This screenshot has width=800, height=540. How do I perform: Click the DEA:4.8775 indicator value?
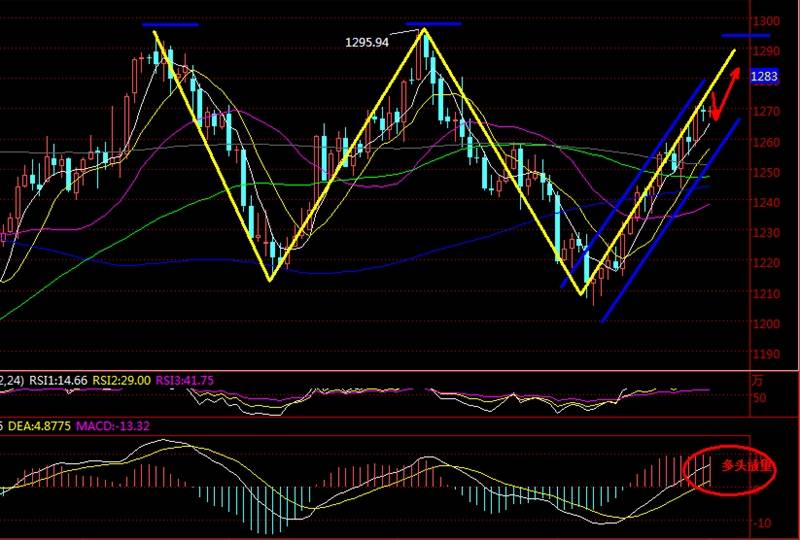tap(40, 426)
